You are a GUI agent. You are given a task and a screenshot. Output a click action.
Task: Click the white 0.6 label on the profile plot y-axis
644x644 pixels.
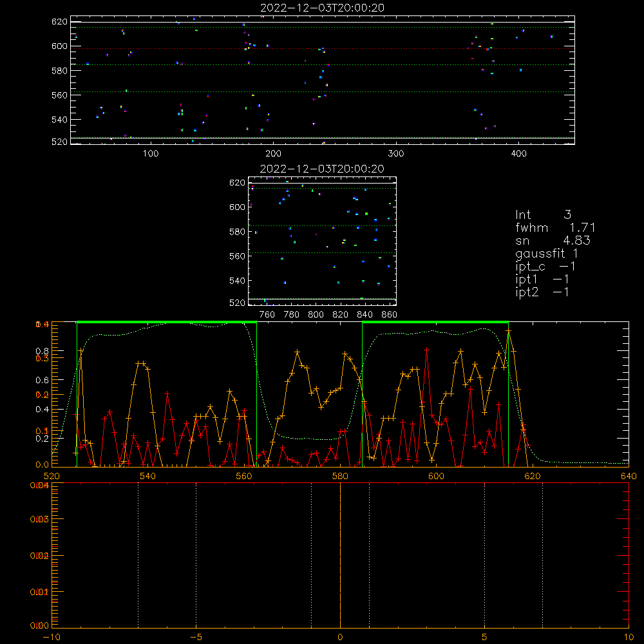click(43, 381)
